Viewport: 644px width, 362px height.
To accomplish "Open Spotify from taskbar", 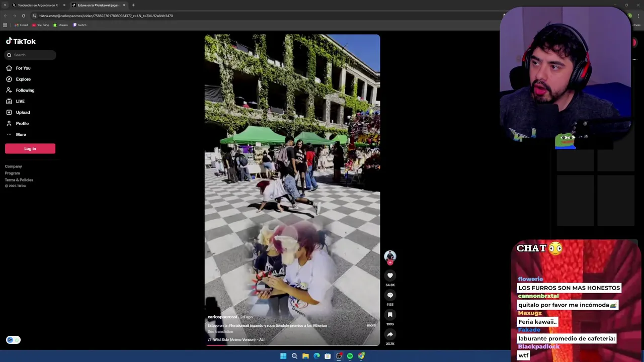I will 350,356.
